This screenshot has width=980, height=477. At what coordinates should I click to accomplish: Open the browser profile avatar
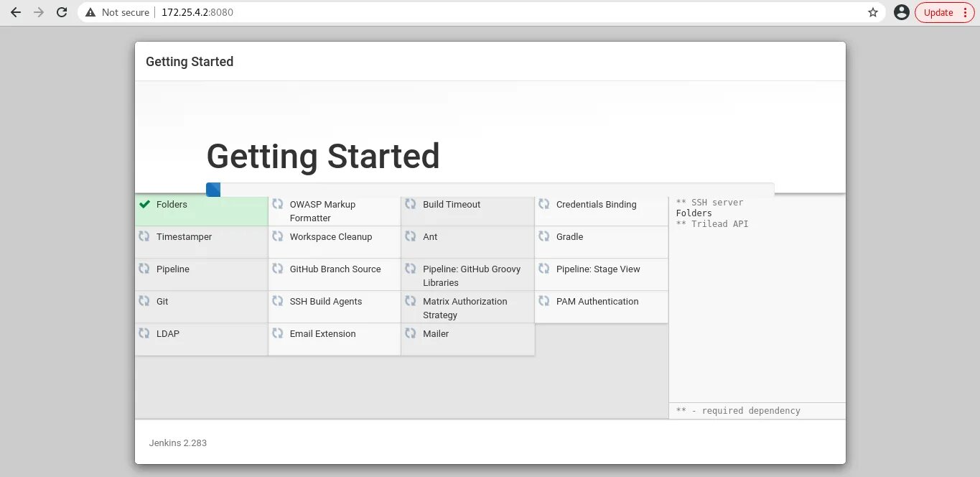(902, 12)
